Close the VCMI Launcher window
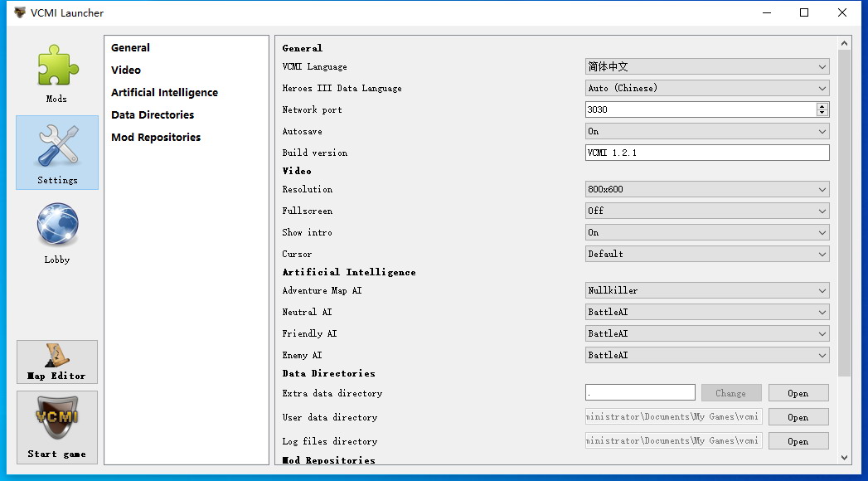Screen dimensions: 868x481 tap(842, 12)
